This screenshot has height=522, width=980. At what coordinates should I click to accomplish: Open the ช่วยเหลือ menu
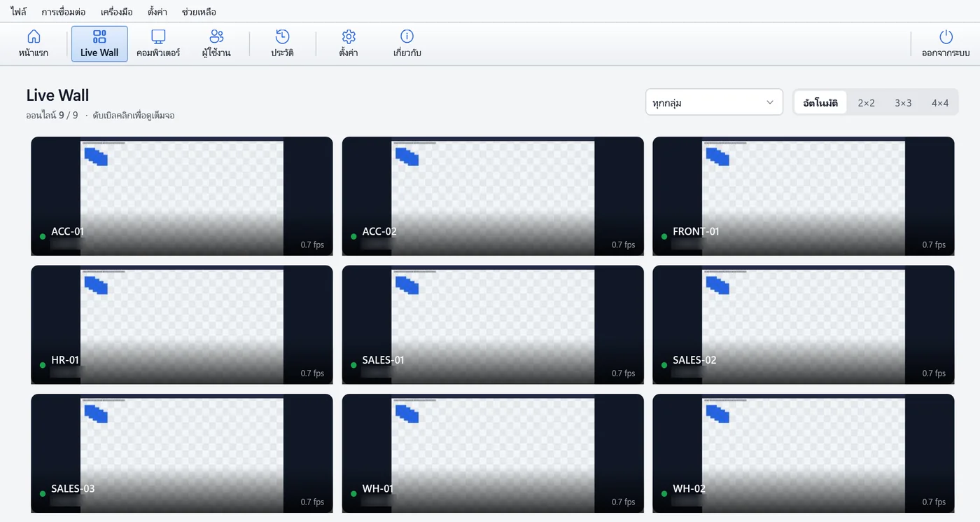pos(199,12)
